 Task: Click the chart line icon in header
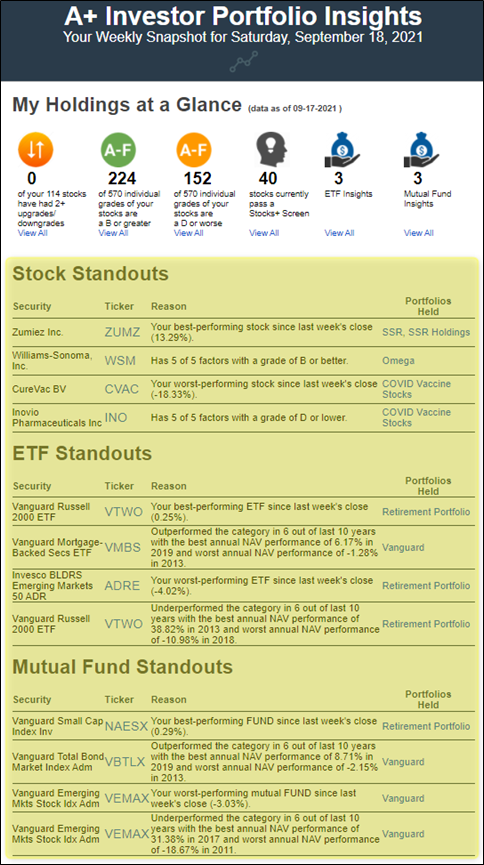(243, 62)
